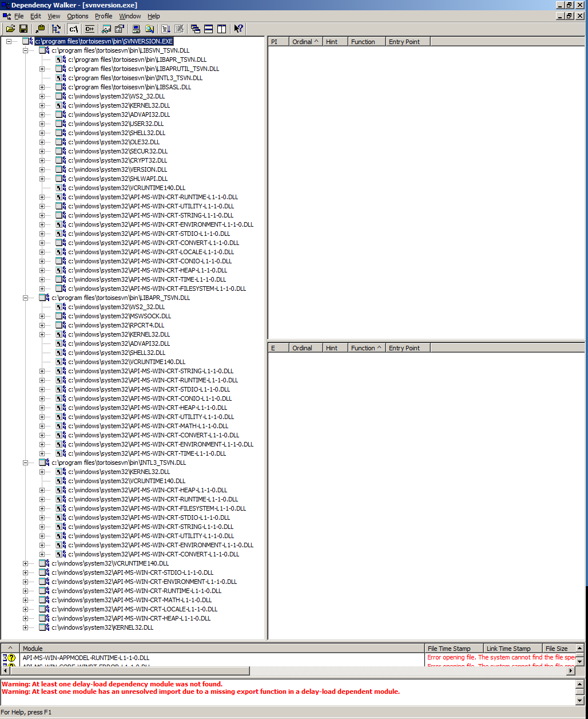588x719 pixels.
Task: Toggle Undecorate C++ Functions toolbar button
Action: point(90,29)
